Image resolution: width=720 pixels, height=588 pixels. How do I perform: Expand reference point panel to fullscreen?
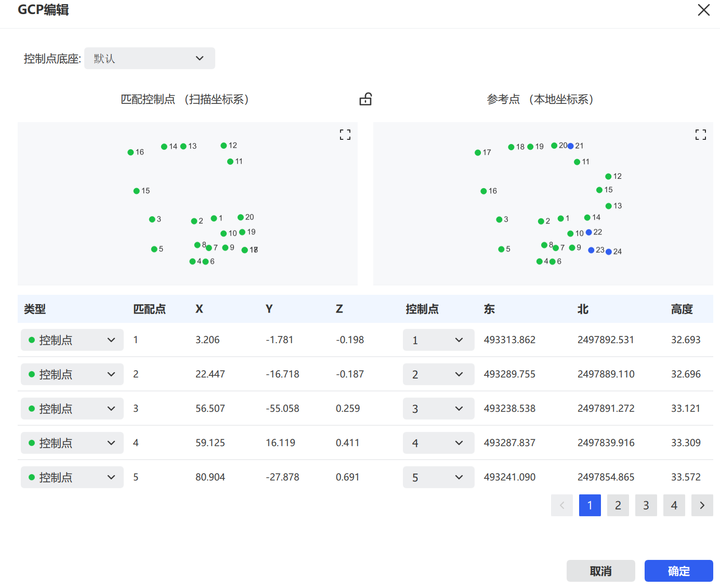pos(701,135)
